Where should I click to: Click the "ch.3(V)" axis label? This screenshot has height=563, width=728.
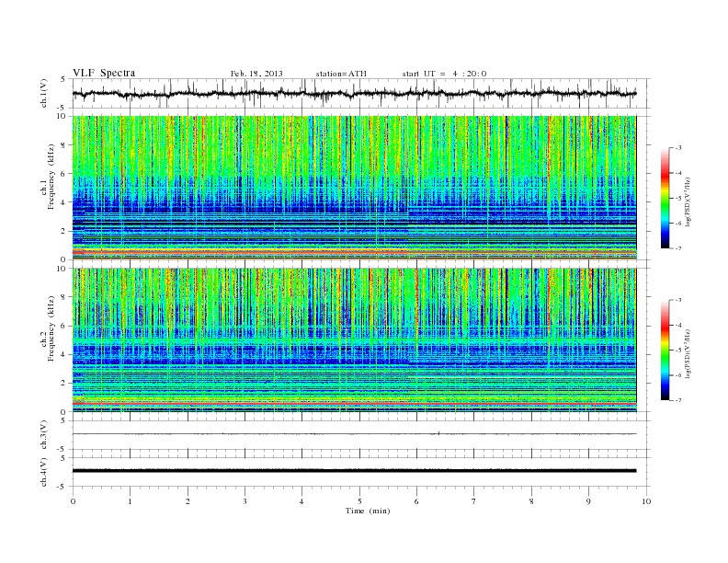(43, 435)
